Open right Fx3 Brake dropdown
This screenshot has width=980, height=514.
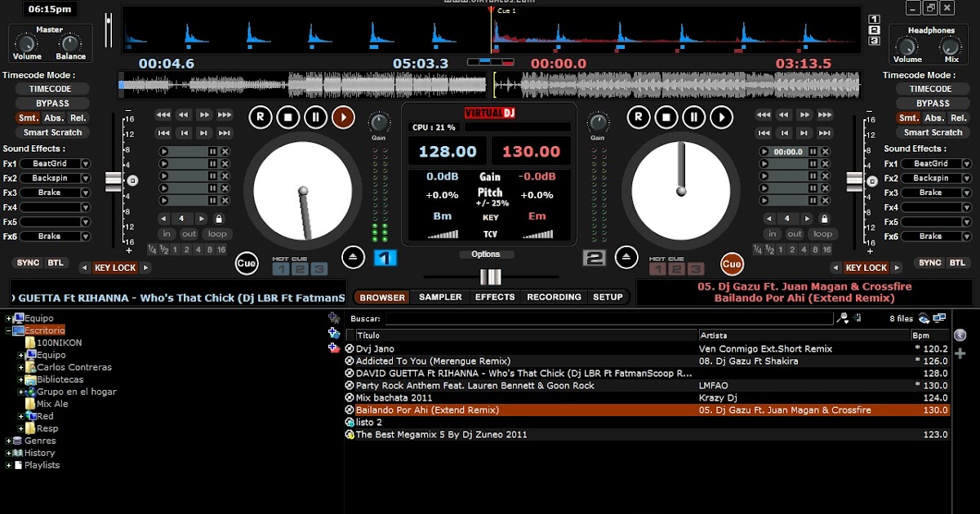click(967, 193)
